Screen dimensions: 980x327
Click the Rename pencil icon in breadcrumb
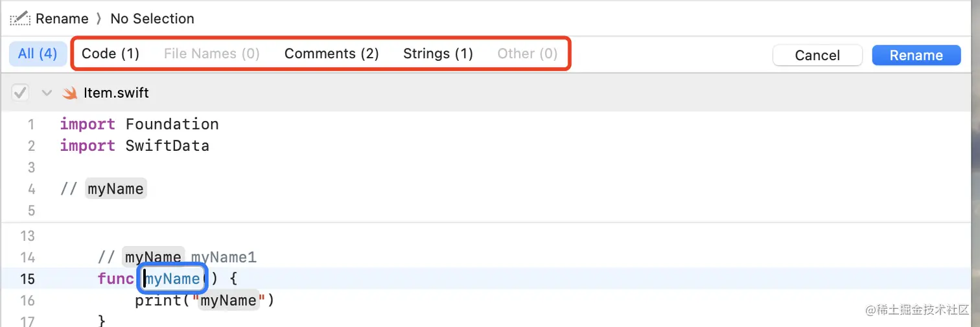[20, 18]
